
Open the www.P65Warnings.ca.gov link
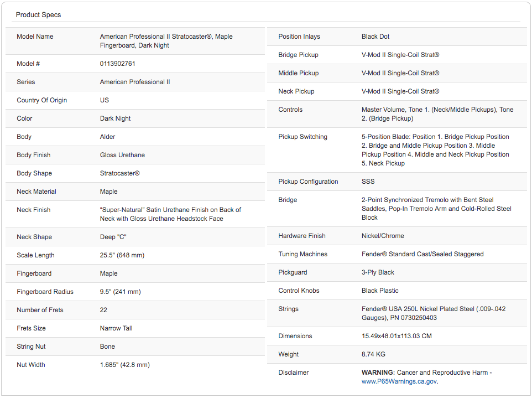(399, 381)
